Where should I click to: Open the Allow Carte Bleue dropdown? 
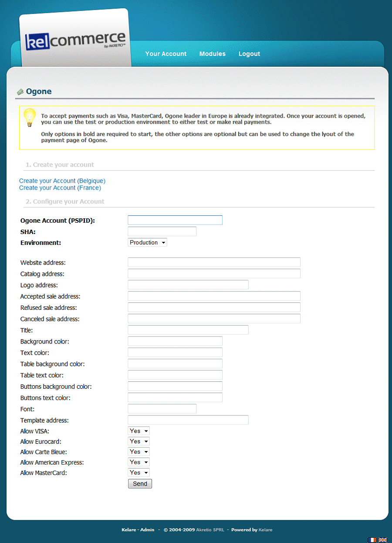coord(139,452)
